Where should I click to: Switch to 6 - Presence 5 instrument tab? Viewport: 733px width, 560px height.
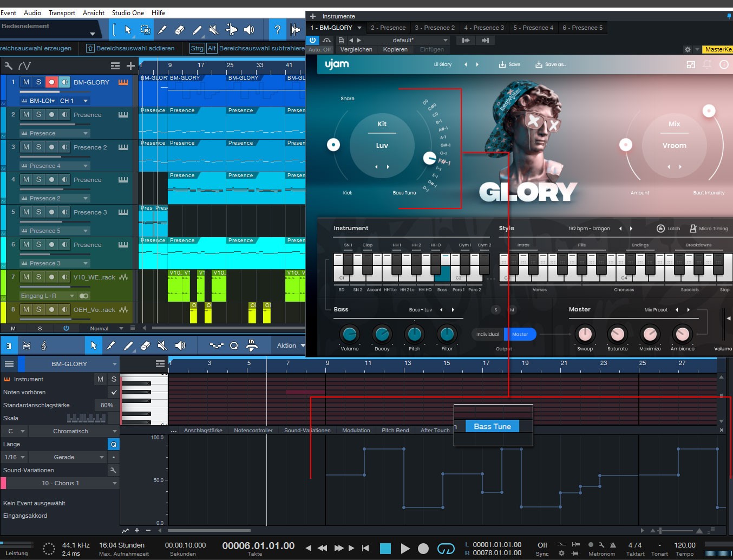(583, 28)
